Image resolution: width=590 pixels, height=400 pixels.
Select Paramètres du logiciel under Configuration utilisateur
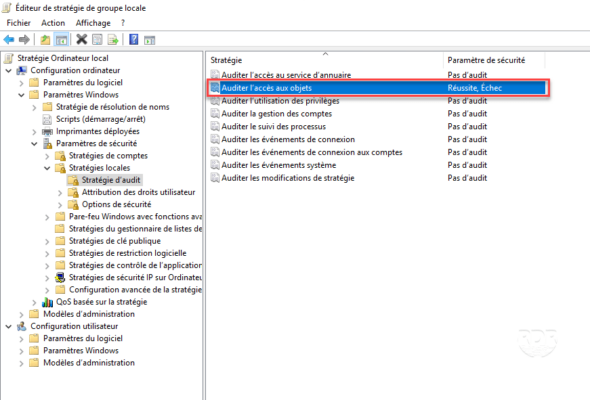pos(83,338)
